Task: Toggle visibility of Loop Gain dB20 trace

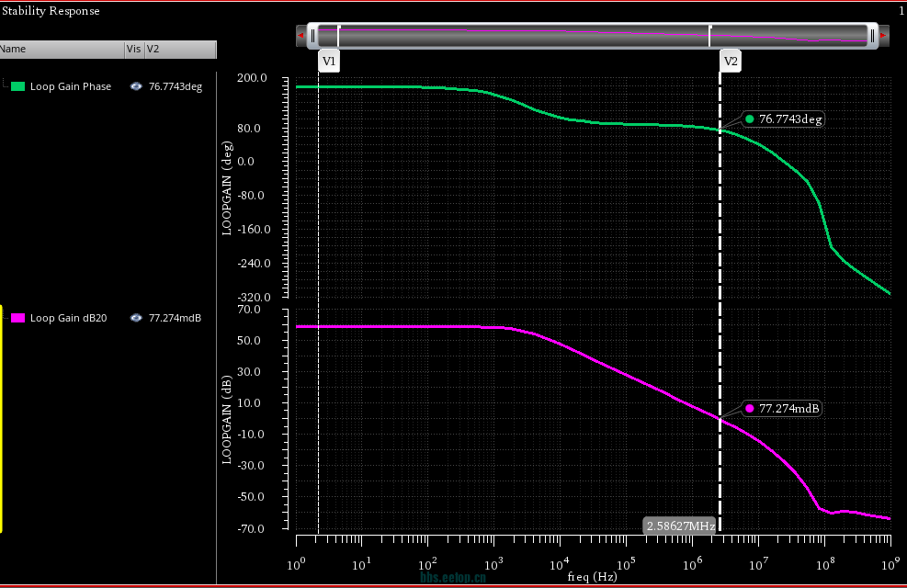Action: (136, 317)
